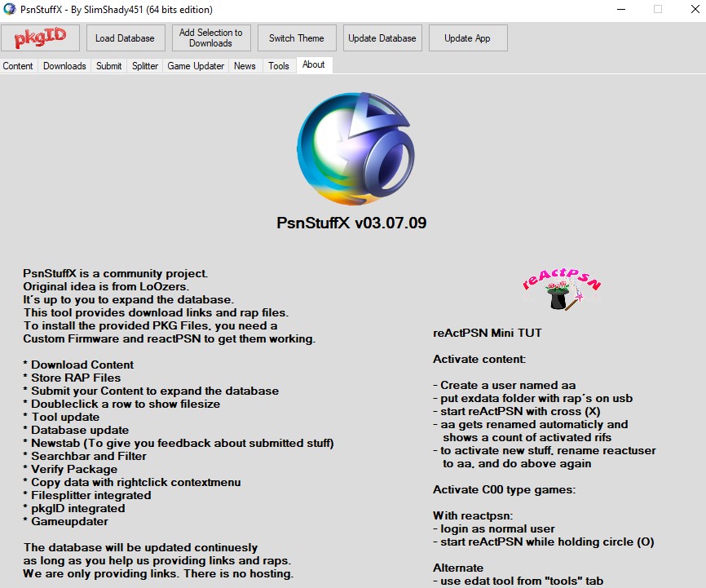The width and height of the screenshot is (706, 588).
Task: Click 'Original idea is from LoOzers.' line
Action: click(x=106, y=286)
